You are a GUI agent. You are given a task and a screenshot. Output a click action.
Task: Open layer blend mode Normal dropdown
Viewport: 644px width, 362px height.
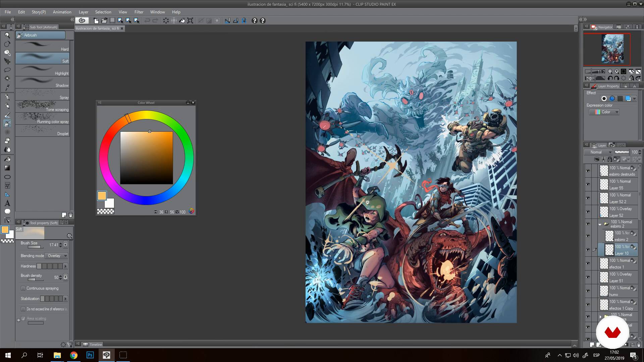point(599,152)
